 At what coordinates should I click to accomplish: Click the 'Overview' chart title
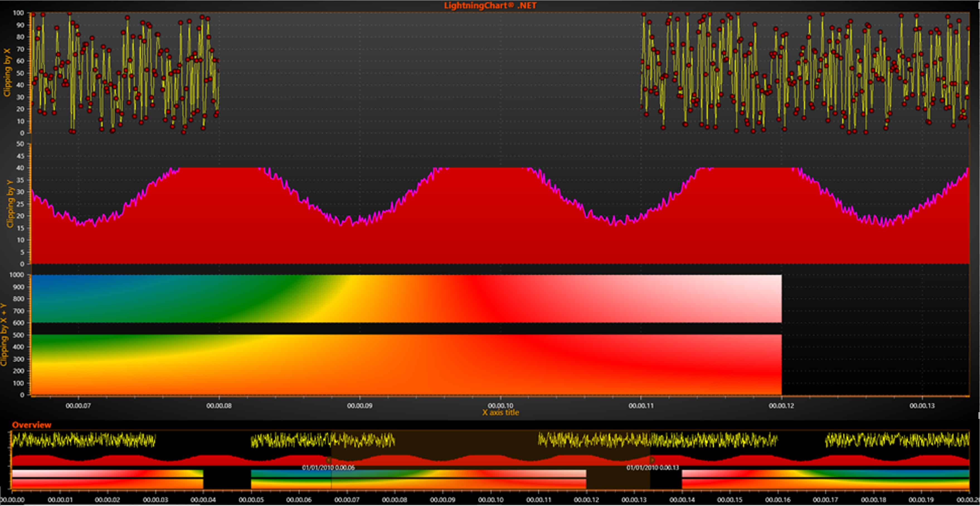coord(31,425)
